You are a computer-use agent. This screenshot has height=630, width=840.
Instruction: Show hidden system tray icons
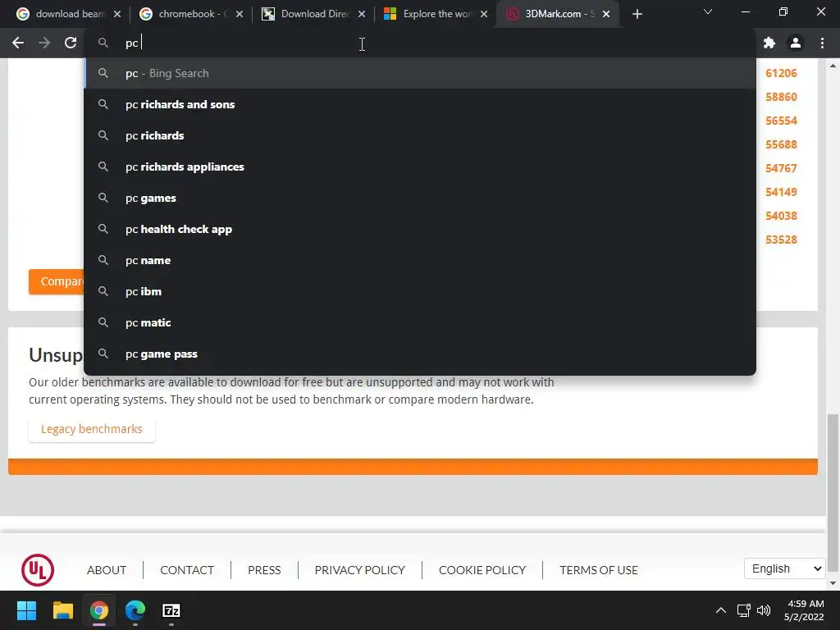(x=721, y=610)
